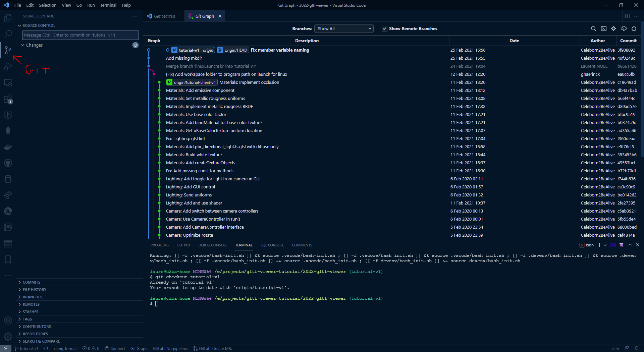The height and width of the screenshot is (352, 644).
Task: Click the commit message input field
Action: click(80, 35)
